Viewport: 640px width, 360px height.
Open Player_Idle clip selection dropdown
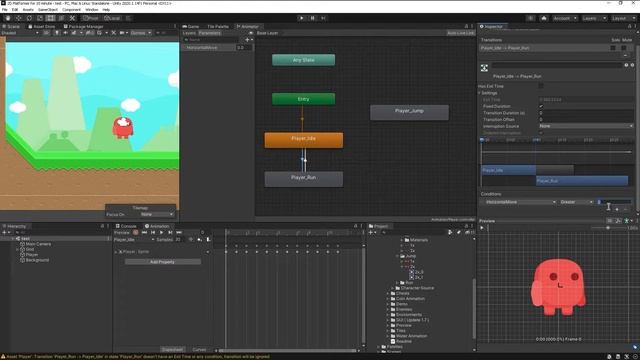click(x=134, y=240)
